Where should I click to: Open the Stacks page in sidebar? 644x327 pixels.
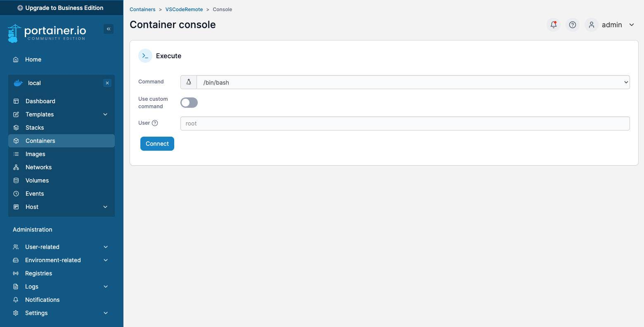coord(35,128)
